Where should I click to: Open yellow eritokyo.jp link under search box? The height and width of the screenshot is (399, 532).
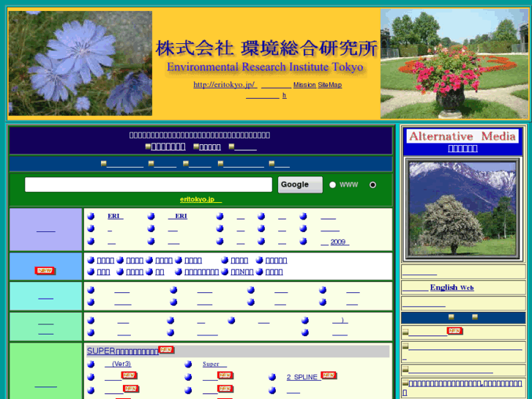tap(201, 199)
